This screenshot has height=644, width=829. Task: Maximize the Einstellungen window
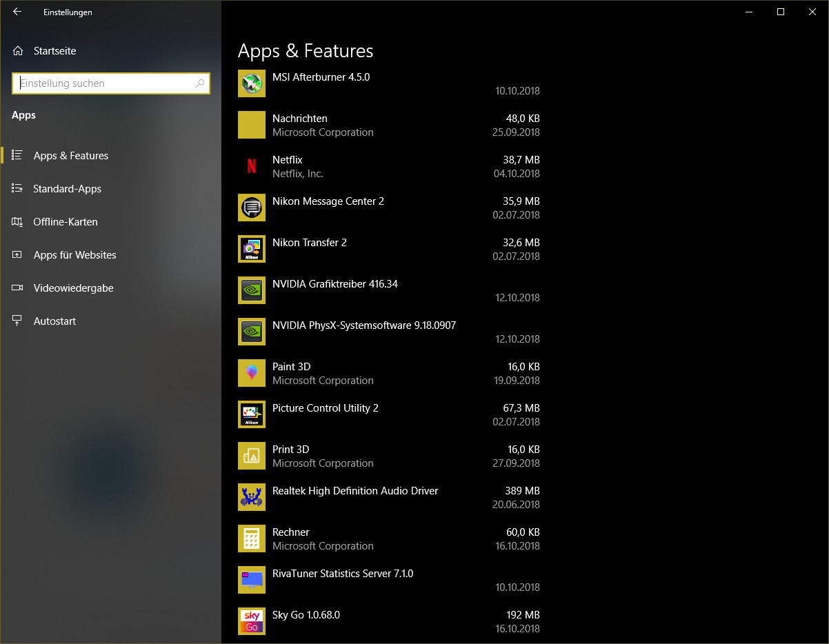(x=781, y=12)
